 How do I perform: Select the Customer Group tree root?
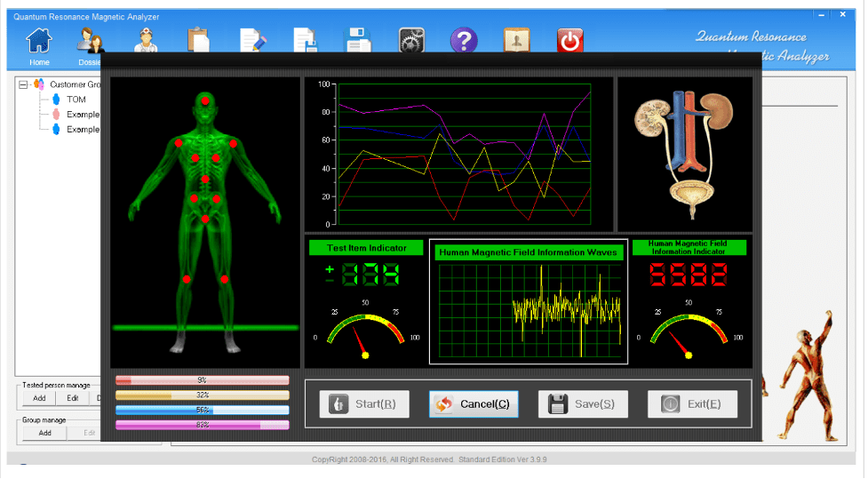[75, 84]
